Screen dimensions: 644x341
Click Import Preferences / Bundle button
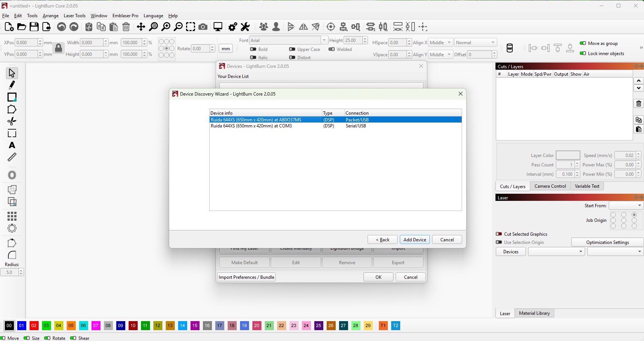pos(246,277)
